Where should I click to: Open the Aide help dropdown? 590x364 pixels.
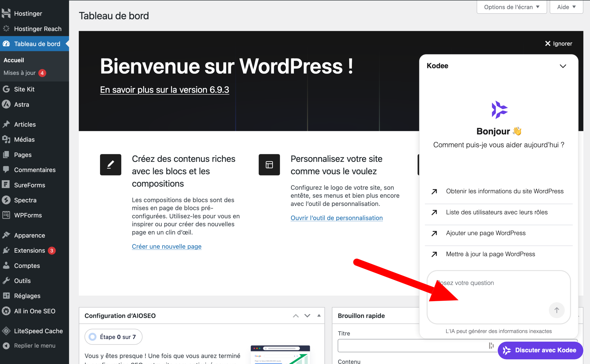566,7
